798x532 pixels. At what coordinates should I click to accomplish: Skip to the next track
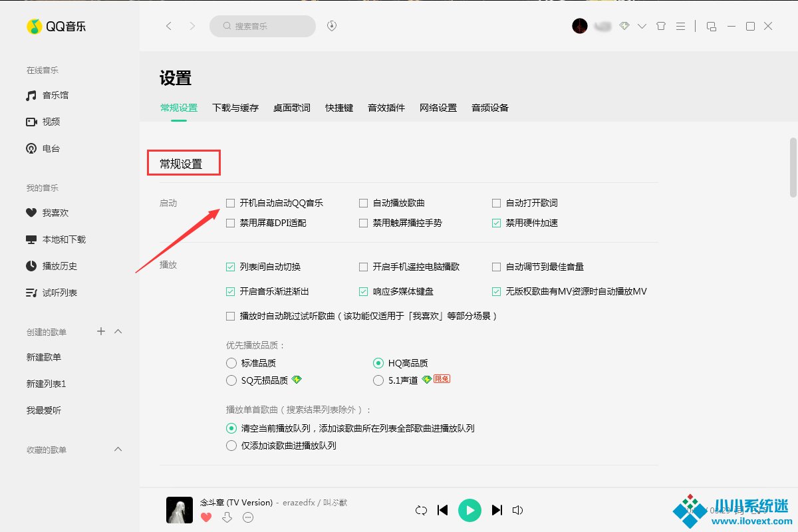497,510
